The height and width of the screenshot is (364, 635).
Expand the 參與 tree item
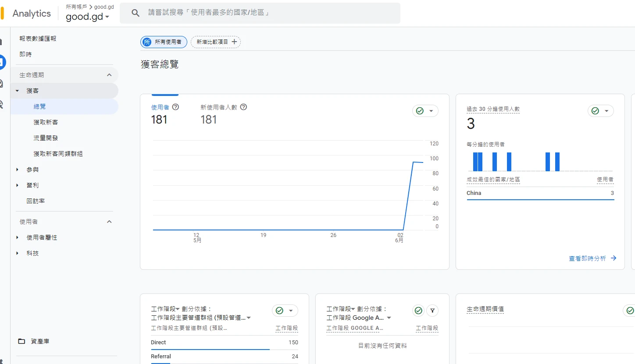(x=18, y=170)
